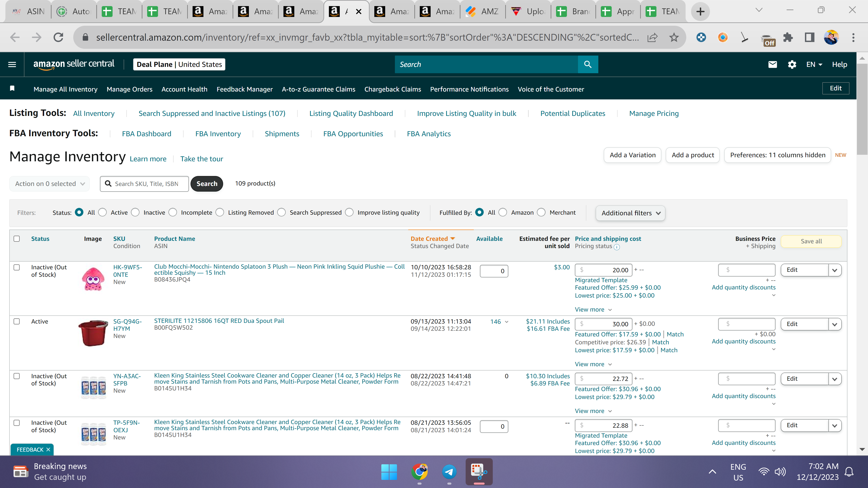The image size is (868, 488).
Task: Check the select-all checkbox in table header
Action: click(17, 239)
